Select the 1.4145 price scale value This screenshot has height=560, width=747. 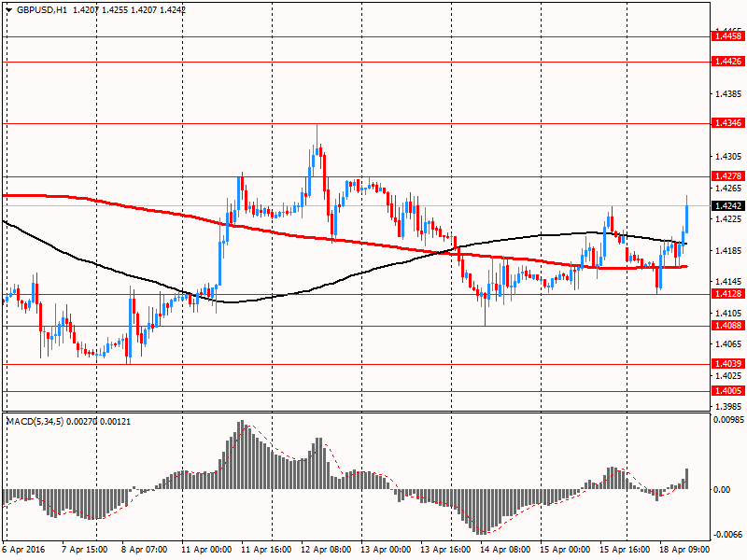pyautogui.click(x=728, y=282)
